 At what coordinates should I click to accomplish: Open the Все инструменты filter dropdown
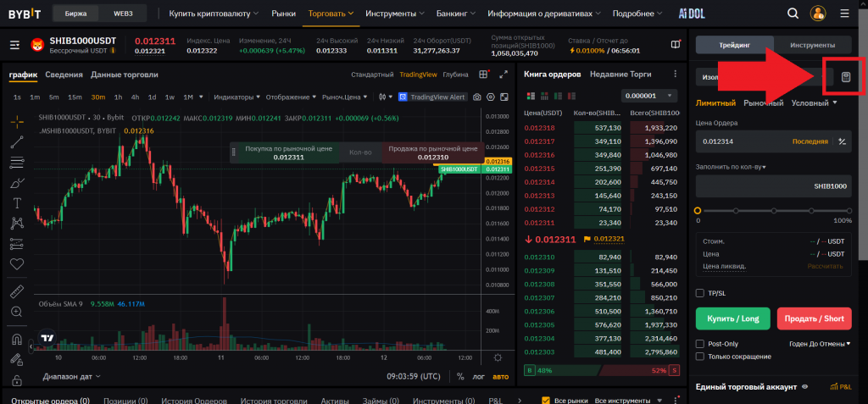[628, 400]
